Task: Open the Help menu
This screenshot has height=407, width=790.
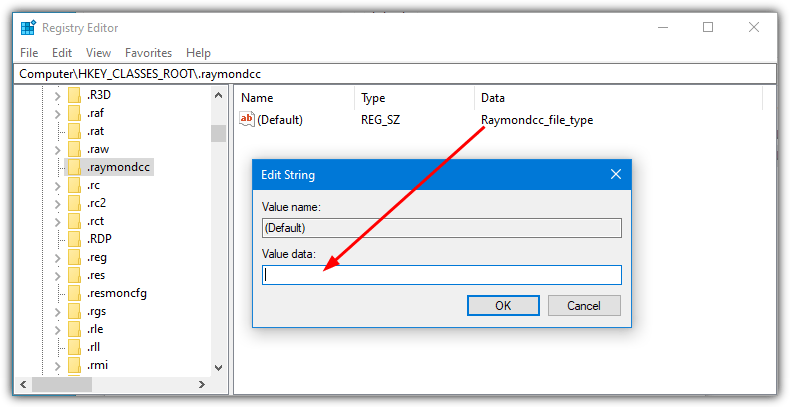Action: pos(198,52)
